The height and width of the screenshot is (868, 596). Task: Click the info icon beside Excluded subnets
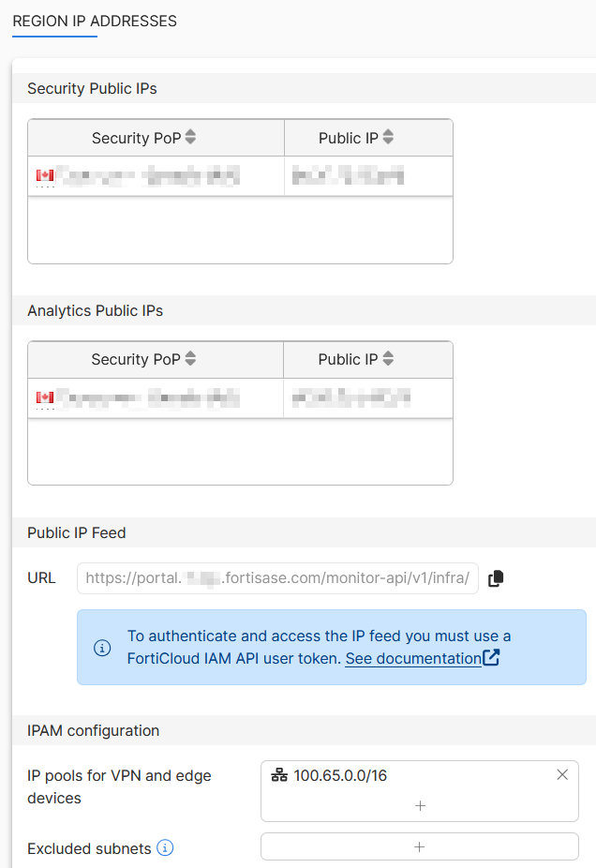[x=165, y=848]
